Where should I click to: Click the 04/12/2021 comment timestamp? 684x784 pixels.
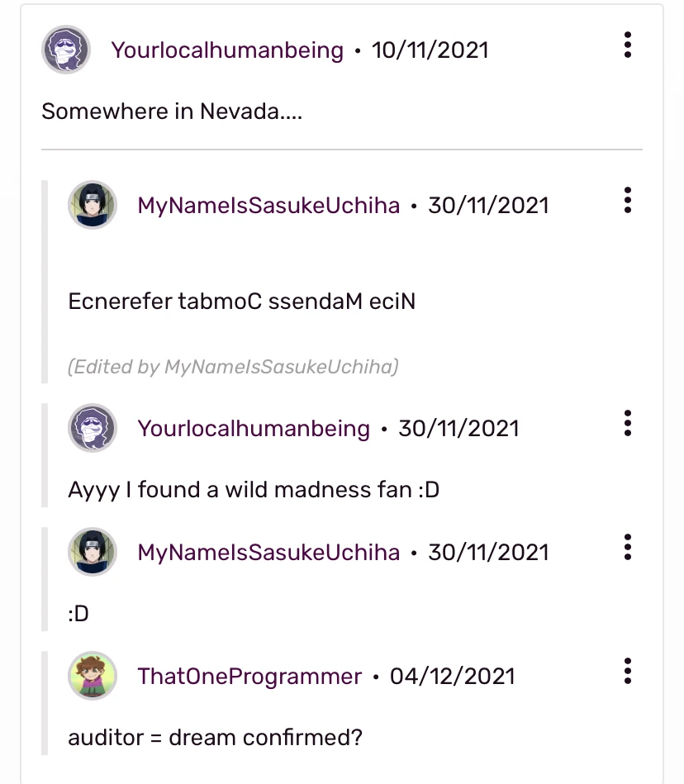[452, 677]
